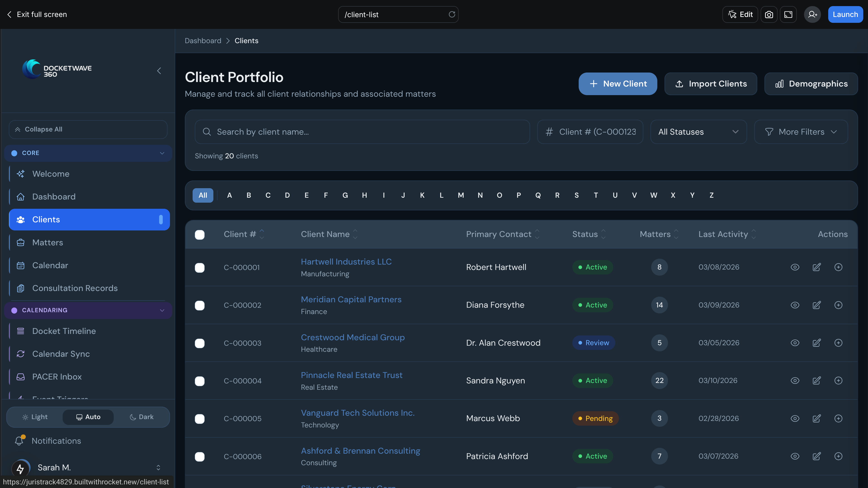Open Hartwell Industries LLC link
Image resolution: width=868 pixels, height=488 pixels.
pos(346,262)
